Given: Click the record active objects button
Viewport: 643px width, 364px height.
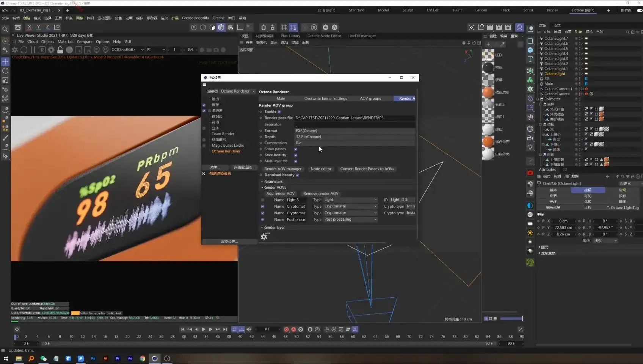Looking at the screenshot, I should coord(286,329).
